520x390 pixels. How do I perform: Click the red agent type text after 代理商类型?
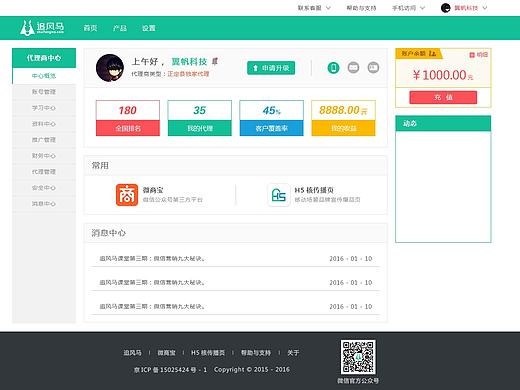188,74
